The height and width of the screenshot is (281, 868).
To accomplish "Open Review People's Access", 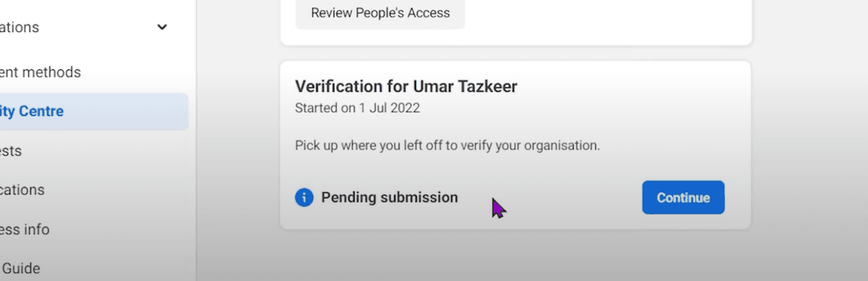I will (x=380, y=13).
